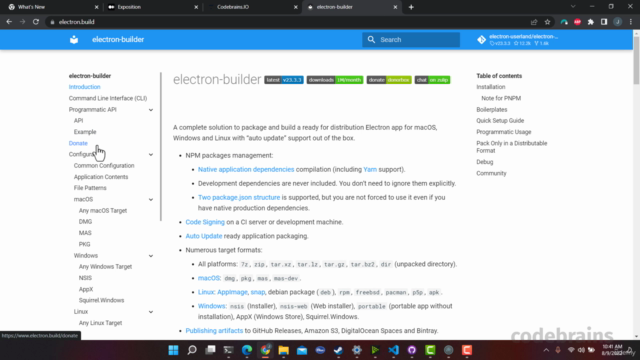Bookmark this page with star icon
640x360 pixels.
click(x=547, y=22)
